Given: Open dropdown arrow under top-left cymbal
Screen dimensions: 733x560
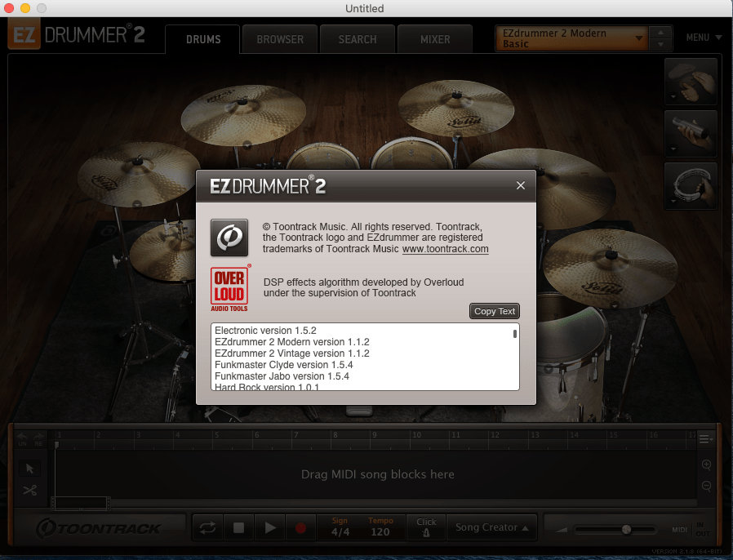Looking at the screenshot, I should click(247, 144).
